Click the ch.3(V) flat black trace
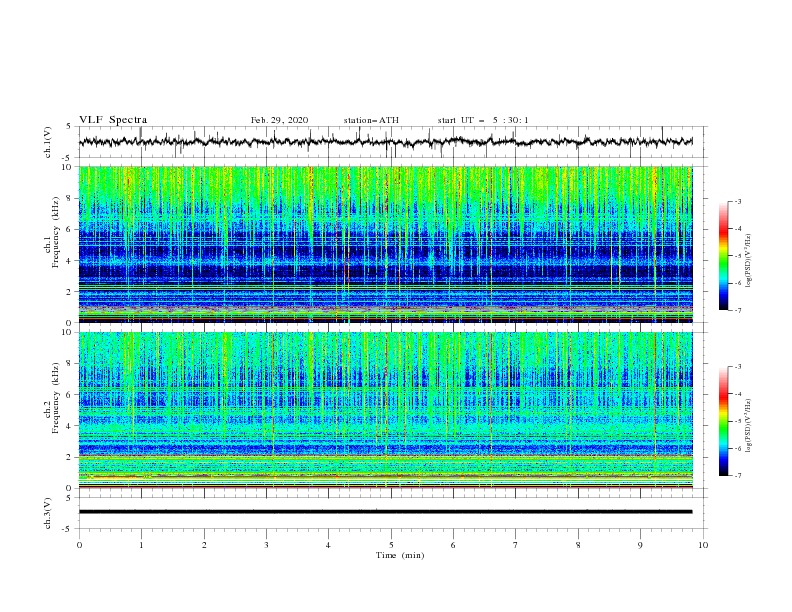This screenshot has height=612, width=792. coord(386,512)
